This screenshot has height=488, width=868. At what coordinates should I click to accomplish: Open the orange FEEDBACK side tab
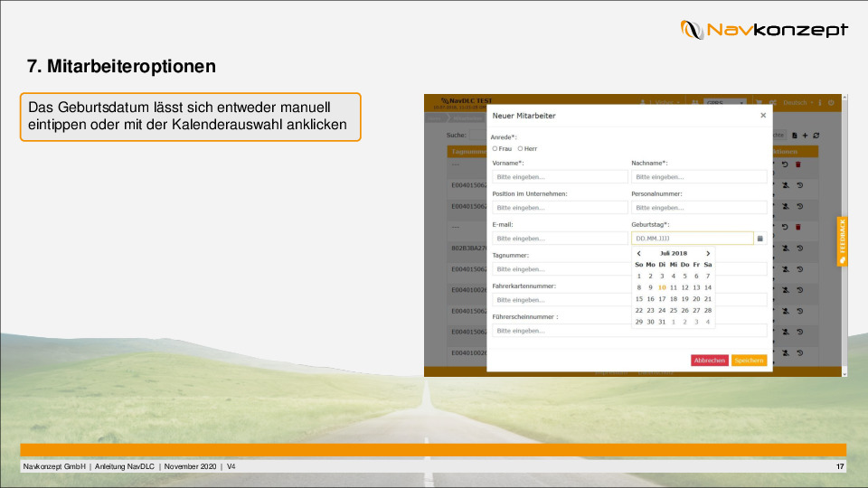(842, 241)
